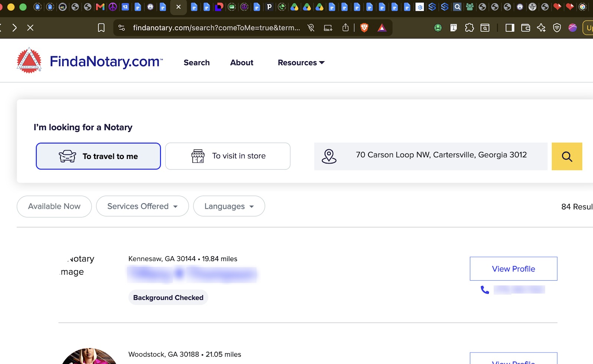Toggle the browser sidebar panel icon
593x364 pixels.
point(510,28)
